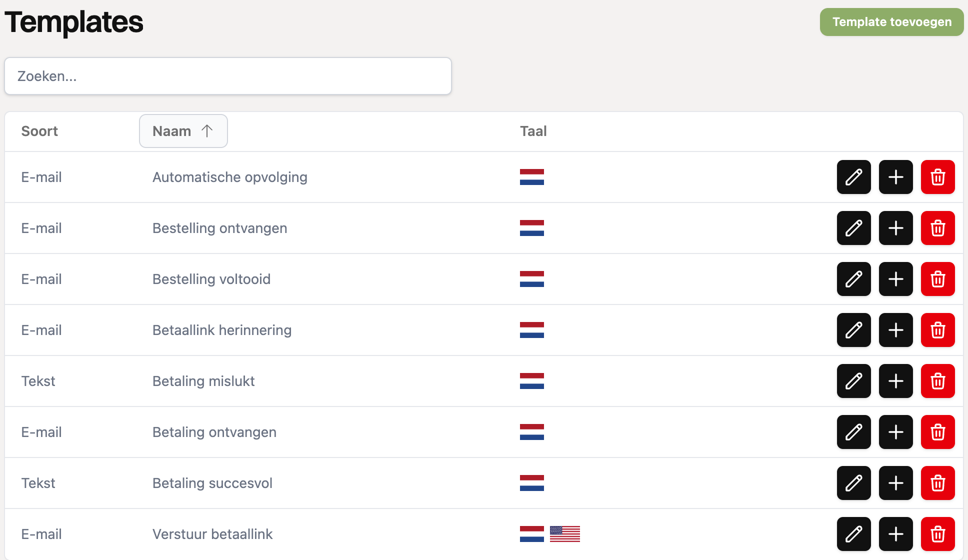Image resolution: width=968 pixels, height=560 pixels.
Task: Click the Templates page heading
Action: tap(74, 22)
